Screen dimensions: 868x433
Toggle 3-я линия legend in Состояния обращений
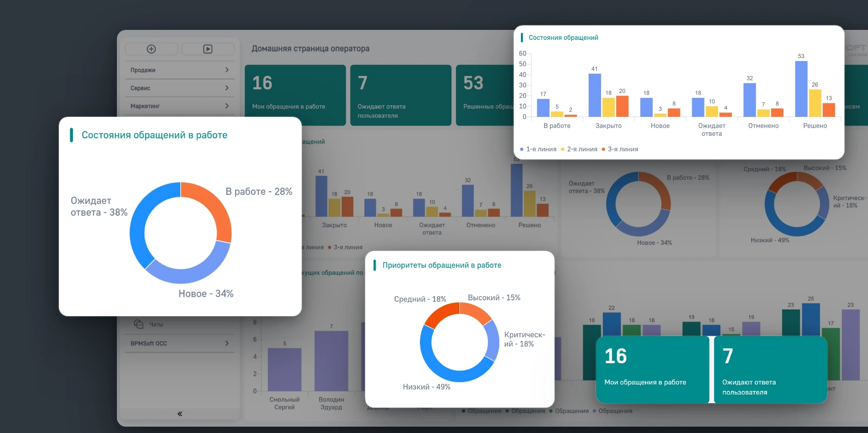click(x=620, y=149)
